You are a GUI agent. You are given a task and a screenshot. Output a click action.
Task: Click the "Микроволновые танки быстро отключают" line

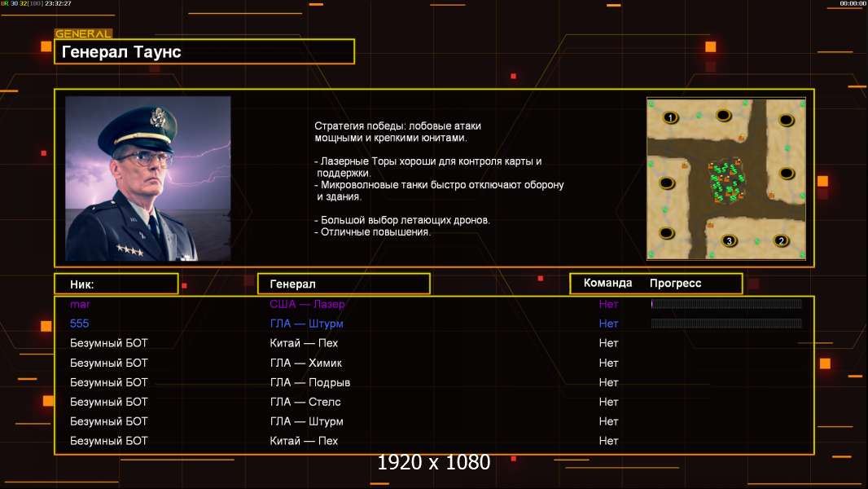pos(439,184)
